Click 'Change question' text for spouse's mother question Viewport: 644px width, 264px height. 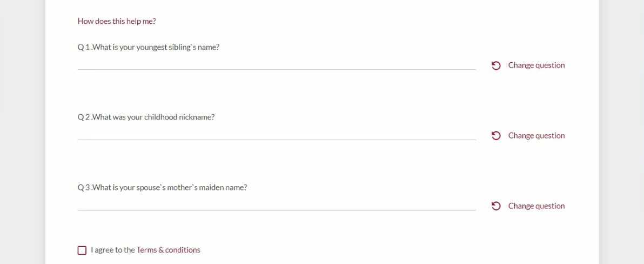coord(536,206)
